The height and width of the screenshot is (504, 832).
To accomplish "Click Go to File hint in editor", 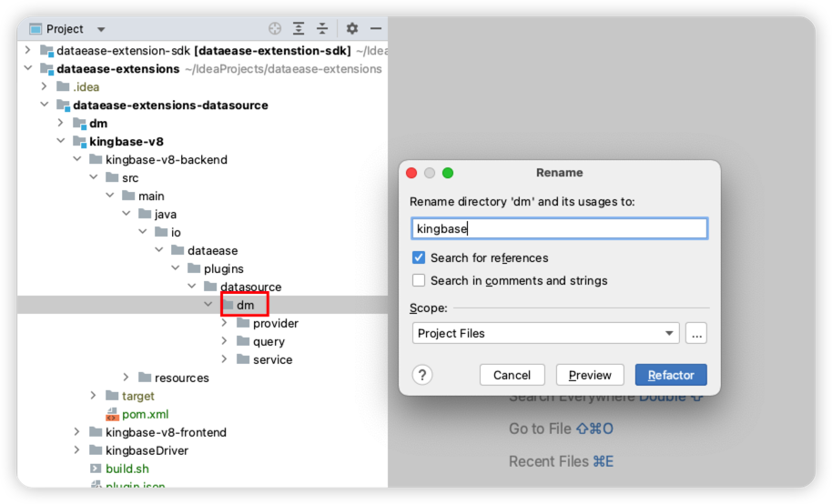I will [x=561, y=428].
